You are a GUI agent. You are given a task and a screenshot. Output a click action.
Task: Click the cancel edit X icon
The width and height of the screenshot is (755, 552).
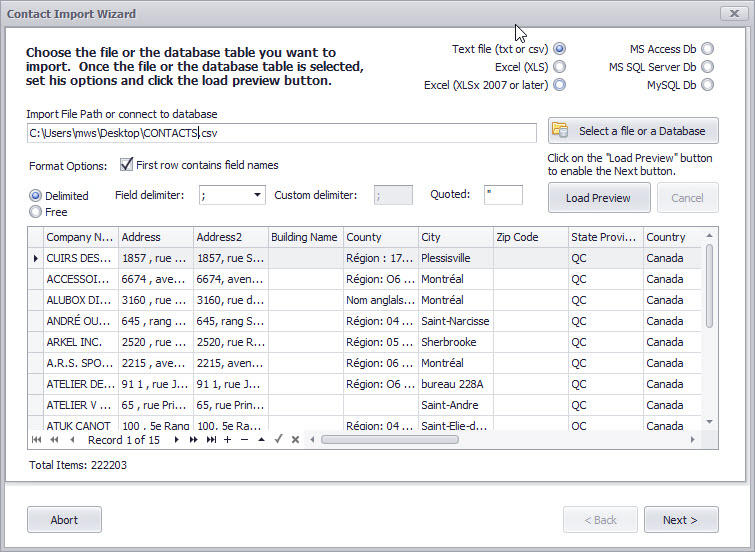(x=295, y=440)
